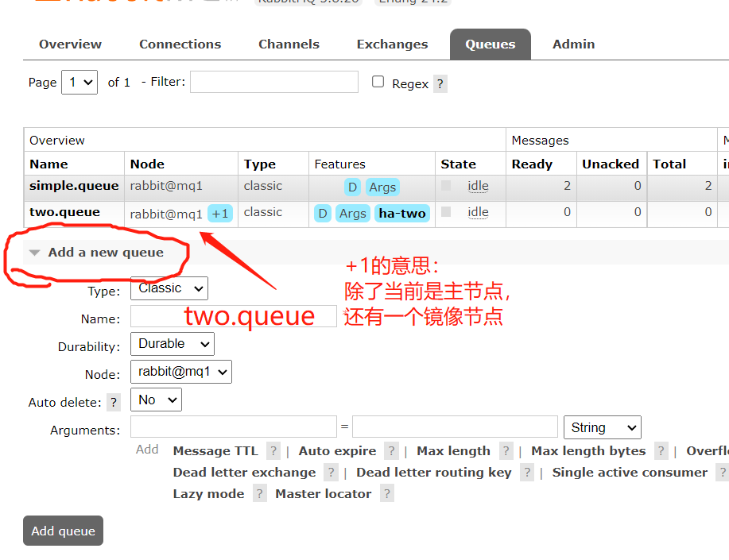729x560 pixels.
Task: Open the argument type String dropdown
Action: (x=603, y=427)
